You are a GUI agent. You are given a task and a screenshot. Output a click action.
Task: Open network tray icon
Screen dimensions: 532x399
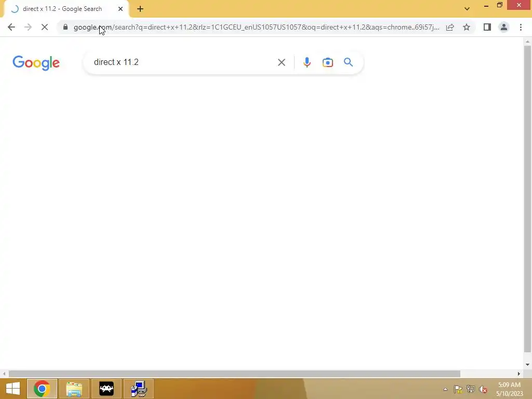(x=471, y=389)
